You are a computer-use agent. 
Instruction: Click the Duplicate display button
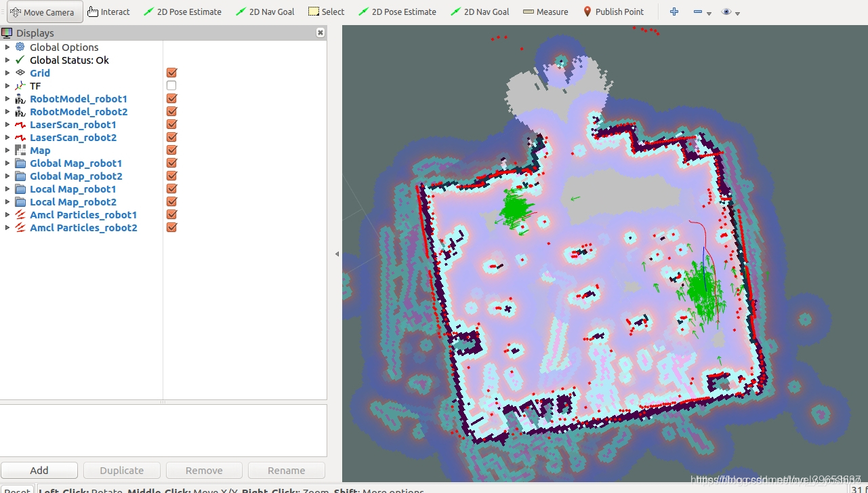[122, 470]
